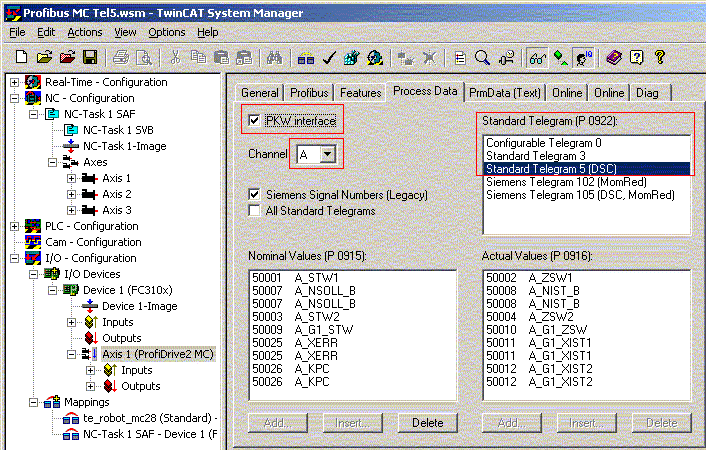Screen dimensions: 706x450
Task: Toggle the PKW interface checkbox
Action: click(254, 120)
